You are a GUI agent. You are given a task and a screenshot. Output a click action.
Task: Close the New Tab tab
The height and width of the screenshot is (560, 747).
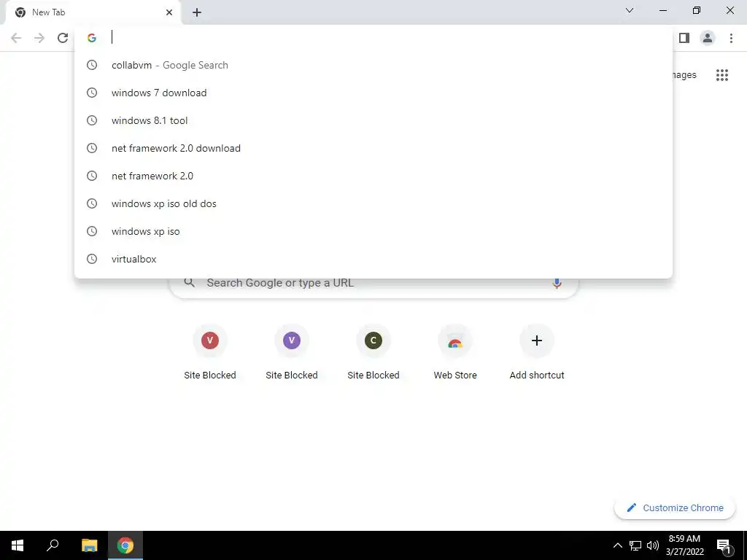point(169,12)
